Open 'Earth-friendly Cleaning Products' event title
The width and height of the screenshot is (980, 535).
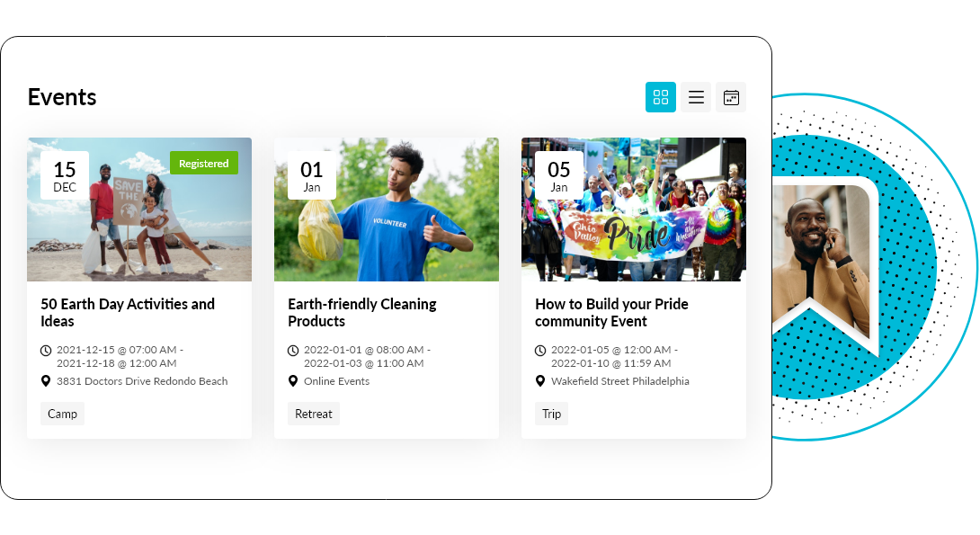pos(361,312)
